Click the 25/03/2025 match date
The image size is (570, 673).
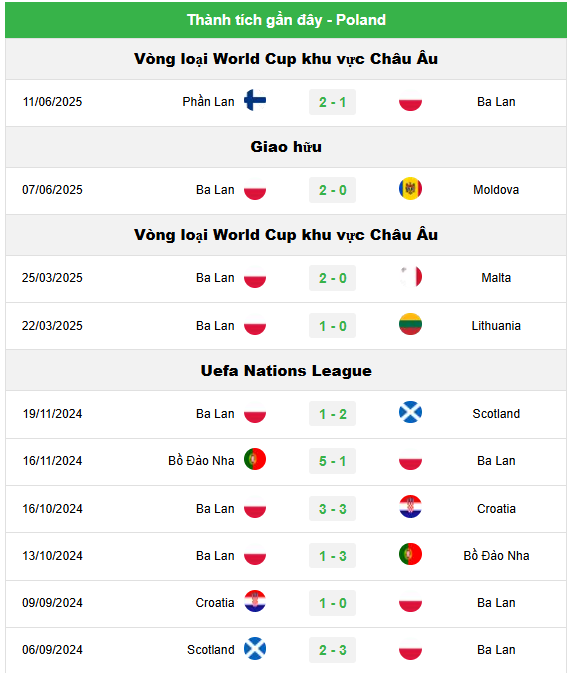52,278
